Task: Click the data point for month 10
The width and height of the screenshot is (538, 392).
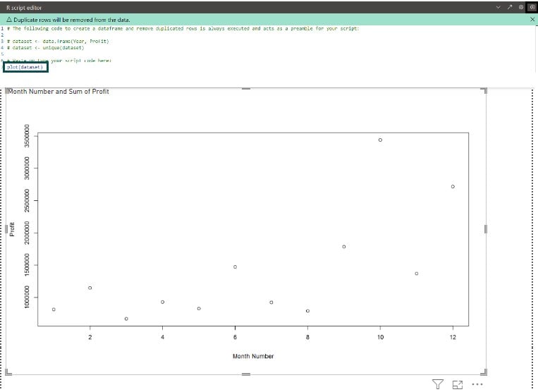Action: 380,140
